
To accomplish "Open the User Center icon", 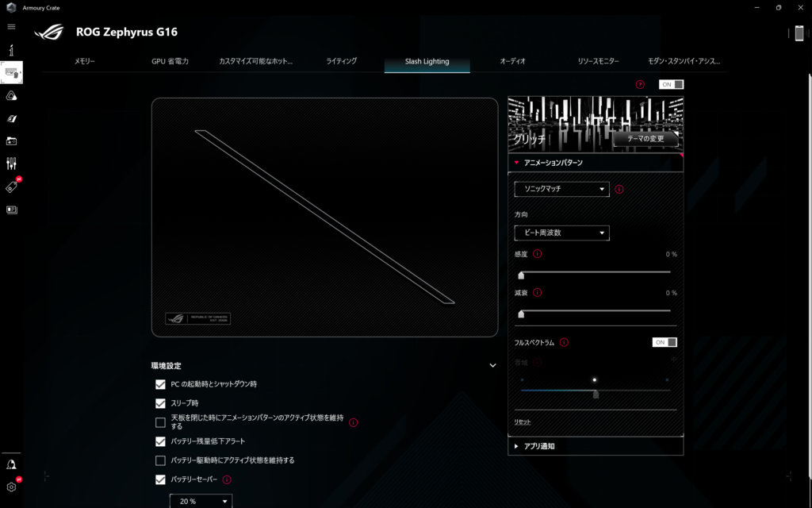I will (x=11, y=464).
